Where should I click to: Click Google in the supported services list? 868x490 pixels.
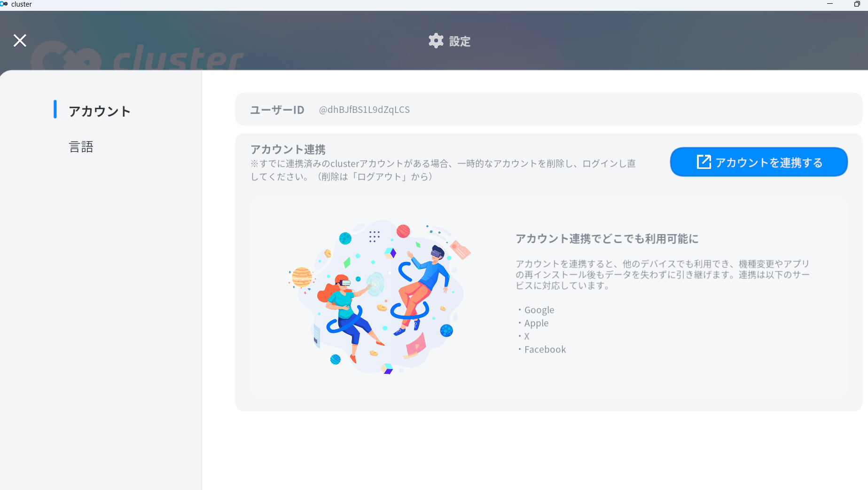[539, 310]
